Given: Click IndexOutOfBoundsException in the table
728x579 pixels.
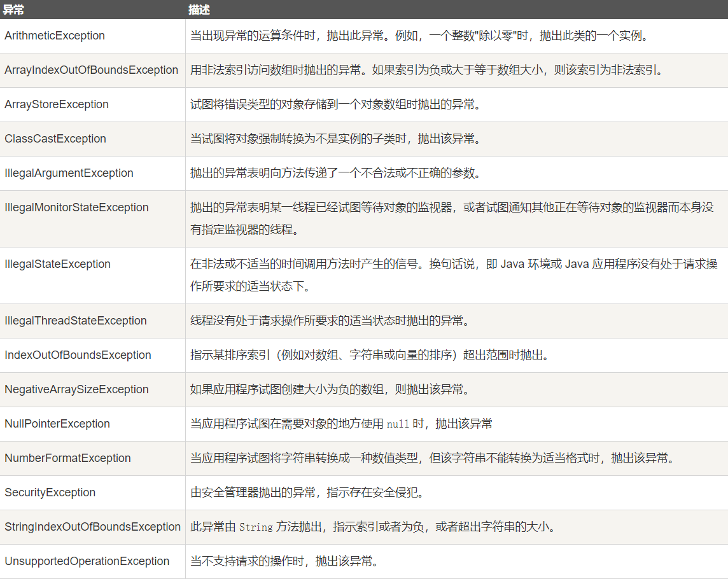Looking at the screenshot, I should (x=78, y=355).
